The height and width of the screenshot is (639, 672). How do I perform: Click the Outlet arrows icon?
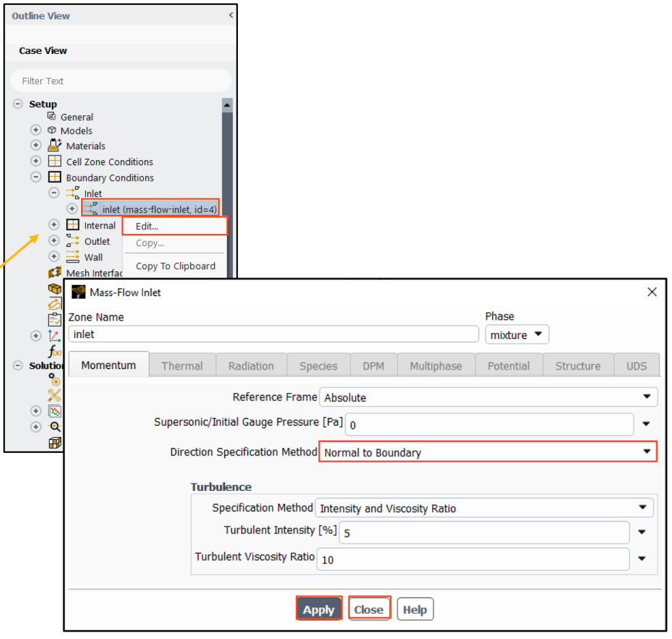(72, 241)
